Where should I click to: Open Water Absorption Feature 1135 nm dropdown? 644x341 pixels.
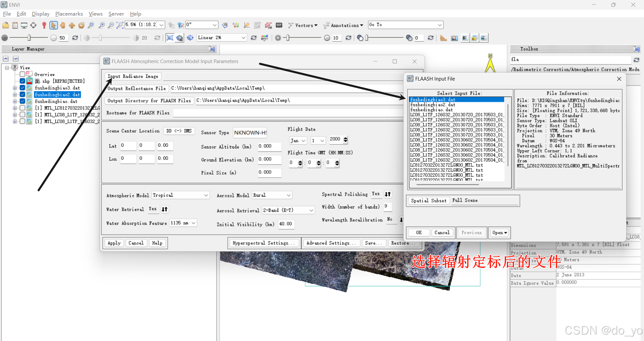pyautogui.click(x=183, y=223)
